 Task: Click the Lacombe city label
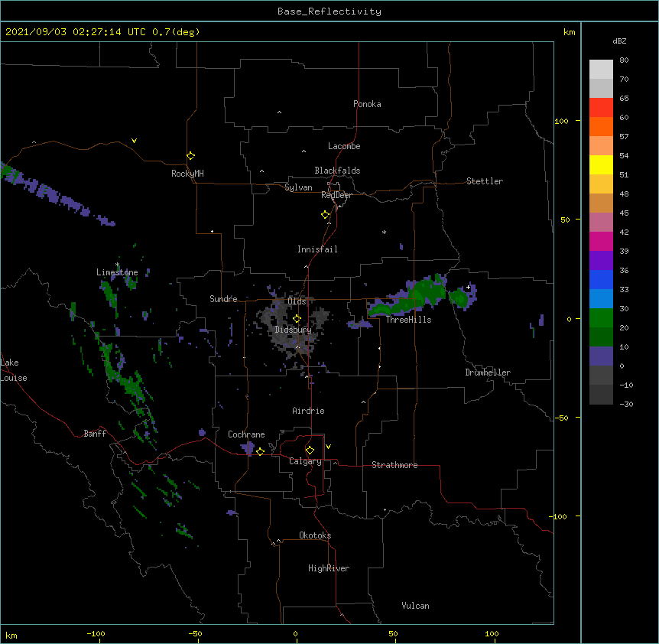(344, 146)
